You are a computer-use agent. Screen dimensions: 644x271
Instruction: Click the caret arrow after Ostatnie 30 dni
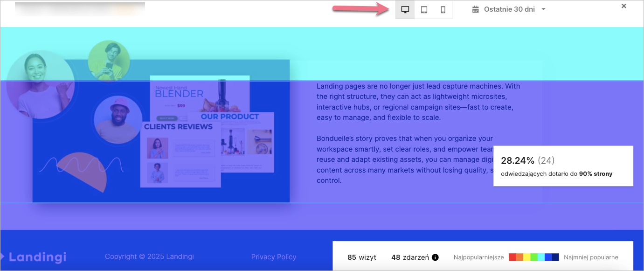(543, 9)
